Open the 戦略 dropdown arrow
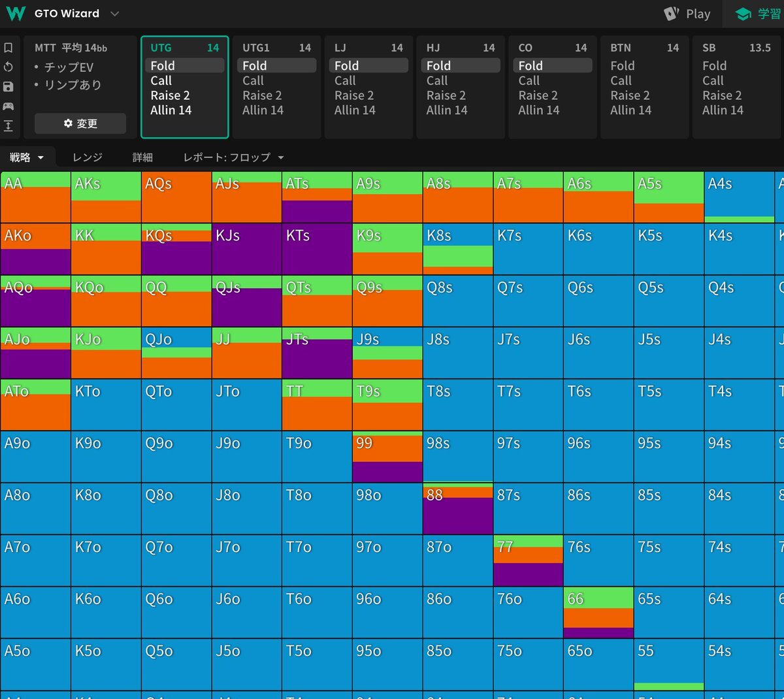 [41, 157]
